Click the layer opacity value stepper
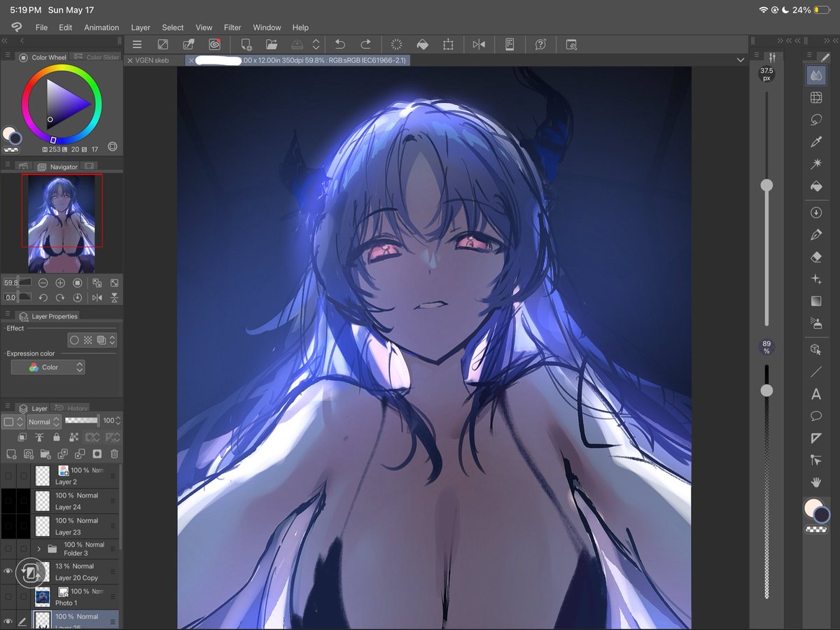This screenshot has width=840, height=630. pyautogui.click(x=118, y=421)
